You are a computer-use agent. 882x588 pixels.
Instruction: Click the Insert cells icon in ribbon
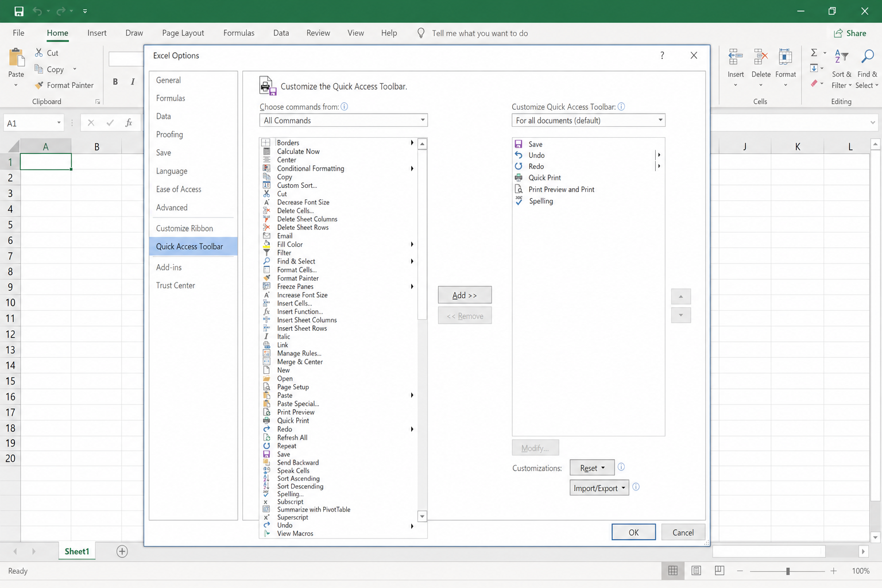point(735,57)
